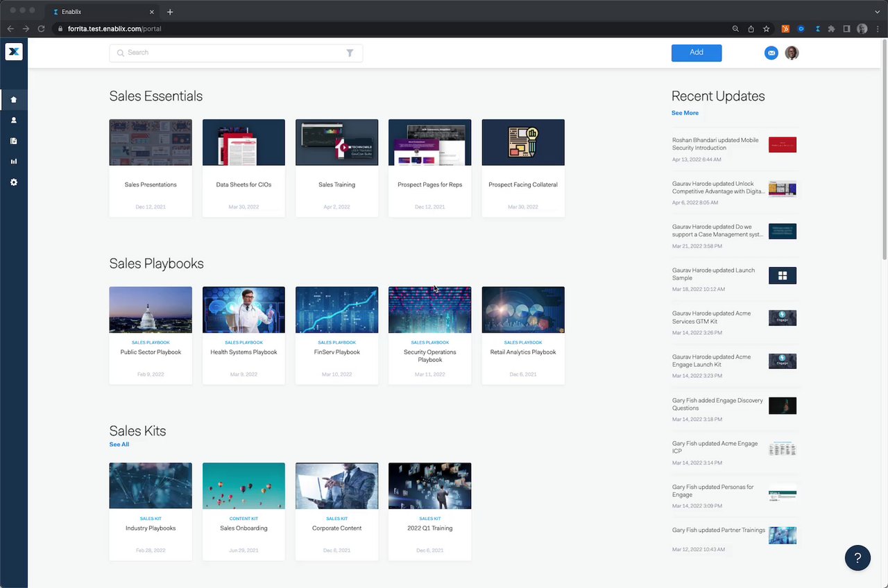Viewport: 888px width, 588px height.
Task: Open the Enablix extension icon in the toolbar
Action: pos(817,29)
